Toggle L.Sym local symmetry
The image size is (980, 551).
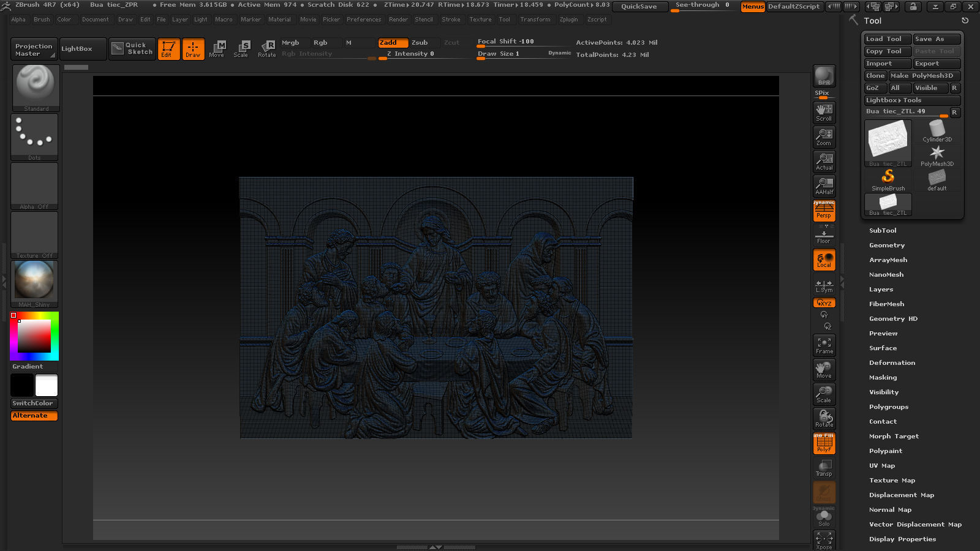point(824,286)
